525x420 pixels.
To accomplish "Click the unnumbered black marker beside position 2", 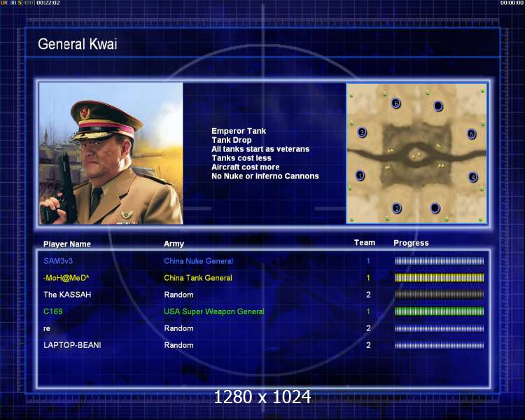I will (x=435, y=208).
